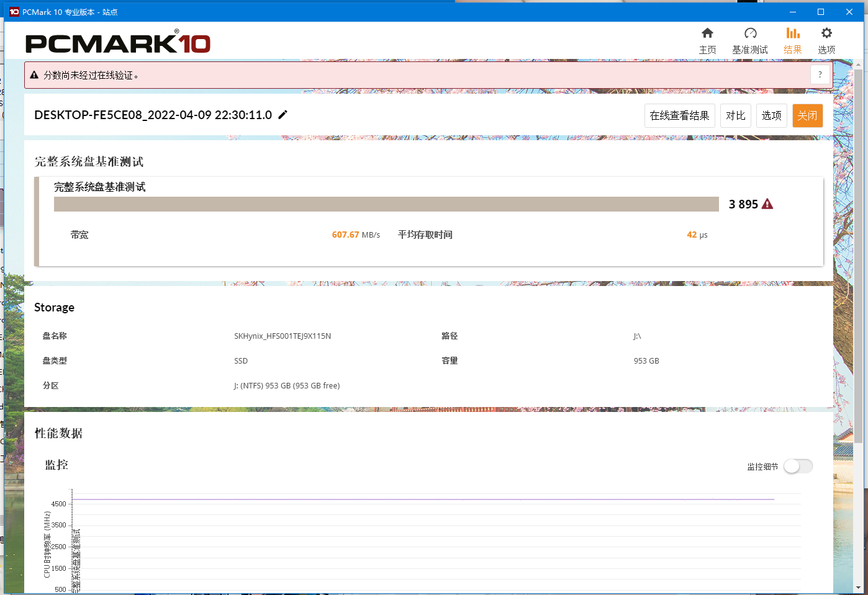868x595 pixels.
Task: Close the PCMark 10 window
Action: coord(849,12)
